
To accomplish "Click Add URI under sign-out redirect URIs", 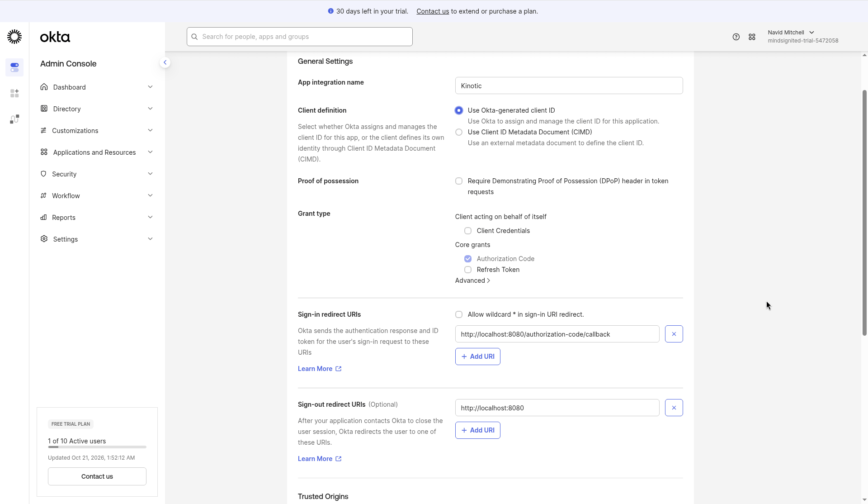I will [477, 430].
